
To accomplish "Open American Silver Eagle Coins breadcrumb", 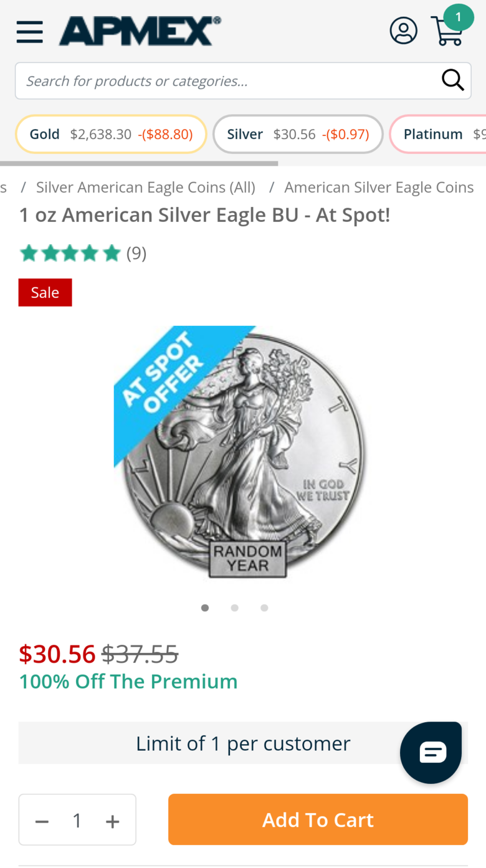I will pos(379,187).
